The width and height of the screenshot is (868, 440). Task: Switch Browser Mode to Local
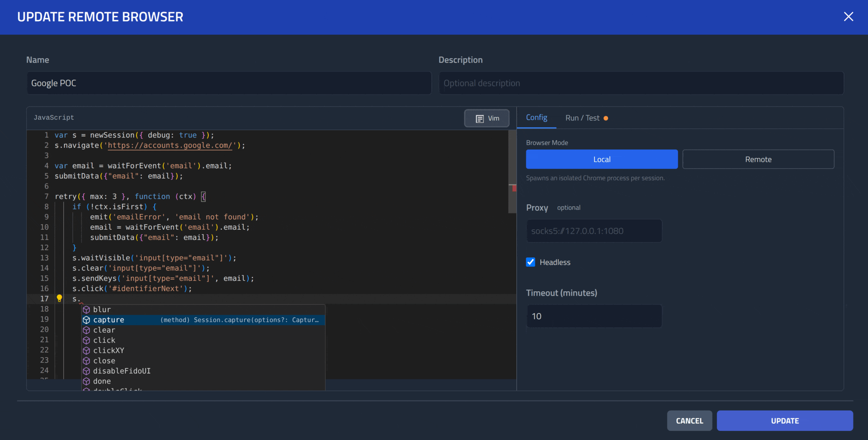coord(602,159)
